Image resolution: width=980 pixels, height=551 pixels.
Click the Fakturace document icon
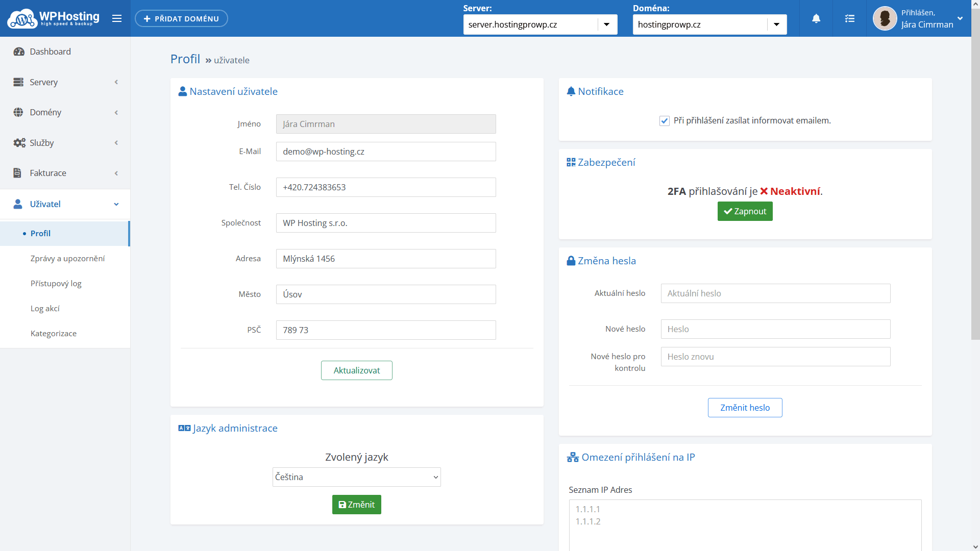click(x=17, y=173)
